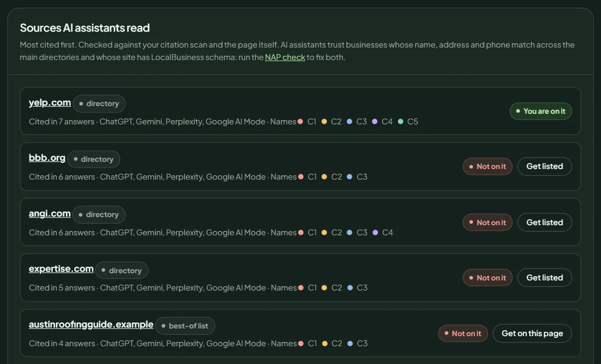Click Get listed for bbb.org
This screenshot has height=364, width=601.
(545, 167)
